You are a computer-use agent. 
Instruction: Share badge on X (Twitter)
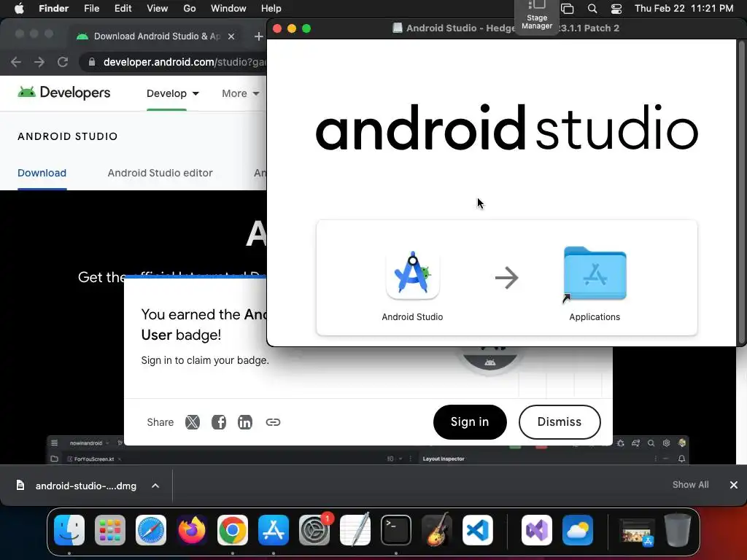193,422
